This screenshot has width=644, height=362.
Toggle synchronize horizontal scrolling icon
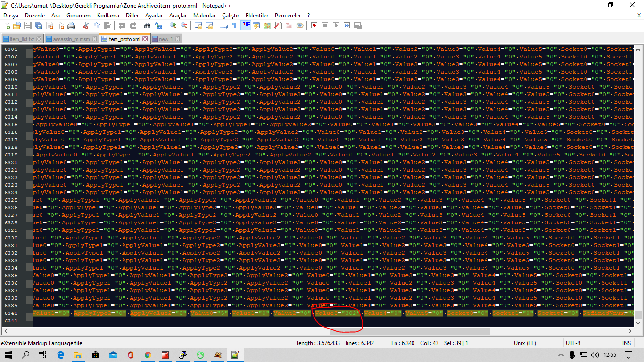tap(209, 25)
